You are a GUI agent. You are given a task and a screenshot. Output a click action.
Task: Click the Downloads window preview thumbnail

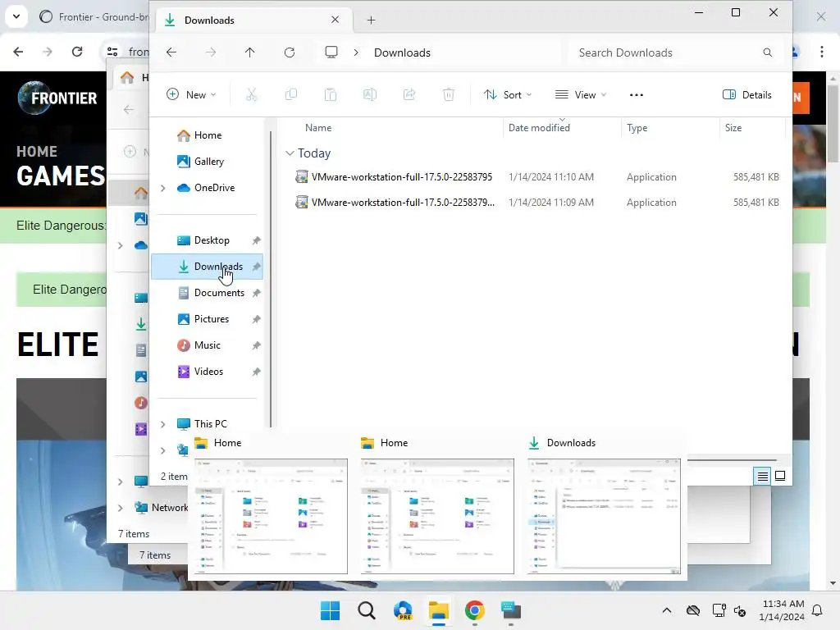click(605, 517)
